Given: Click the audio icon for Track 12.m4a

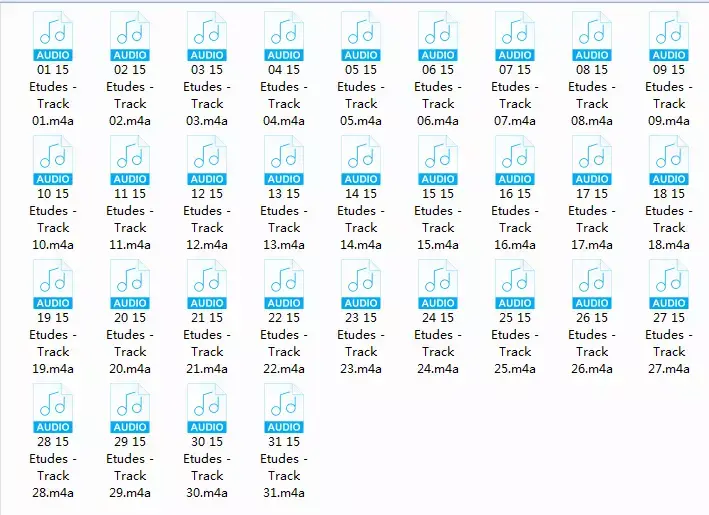Looking at the screenshot, I should pyautogui.click(x=207, y=160).
